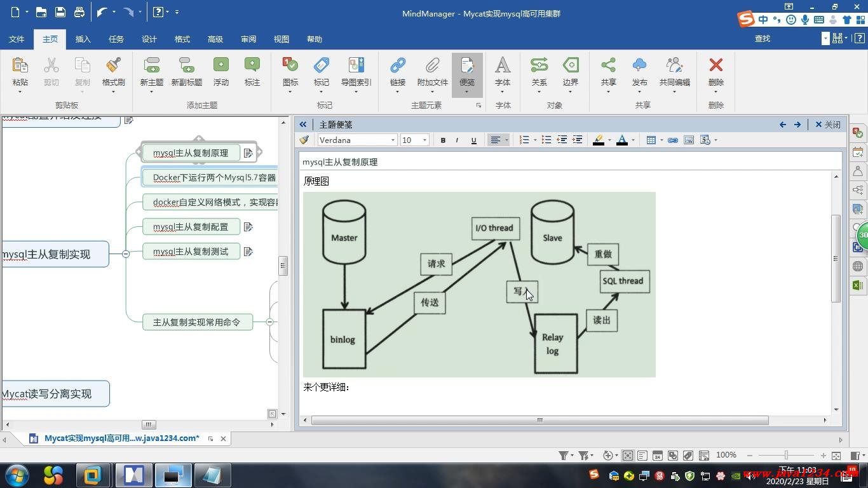Click 关闭 to close the notes pane
The image size is (868, 488).
coord(828,125)
